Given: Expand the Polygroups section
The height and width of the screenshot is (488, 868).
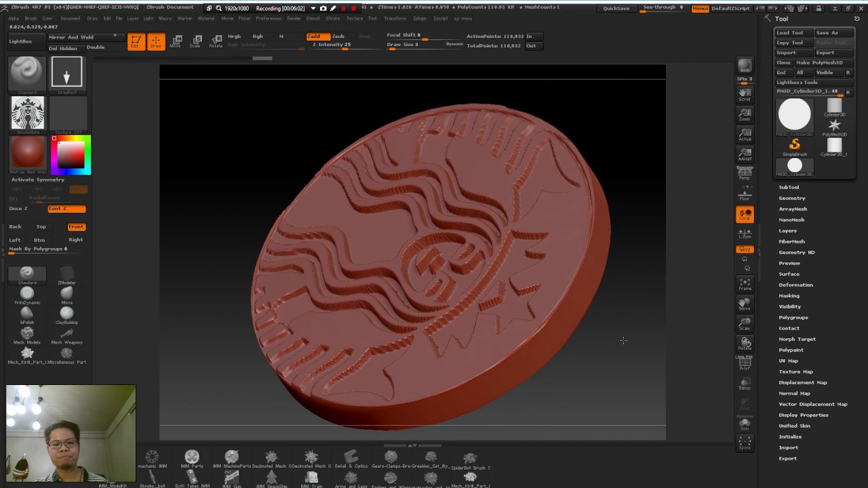Looking at the screenshot, I should [793, 317].
